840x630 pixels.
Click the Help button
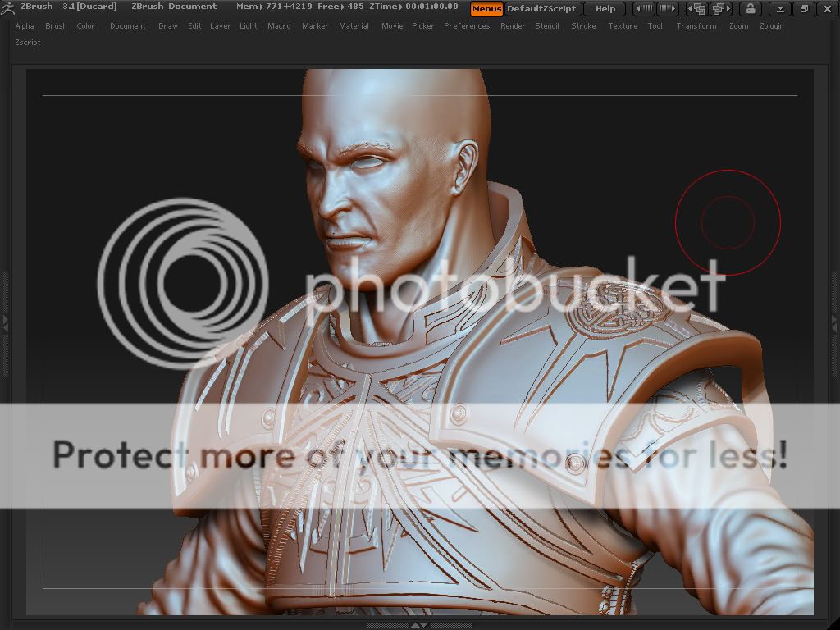coord(605,9)
